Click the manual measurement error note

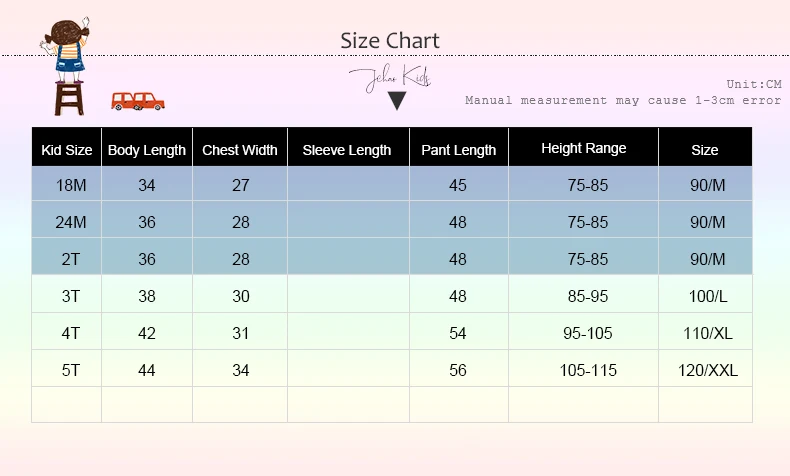pos(623,100)
